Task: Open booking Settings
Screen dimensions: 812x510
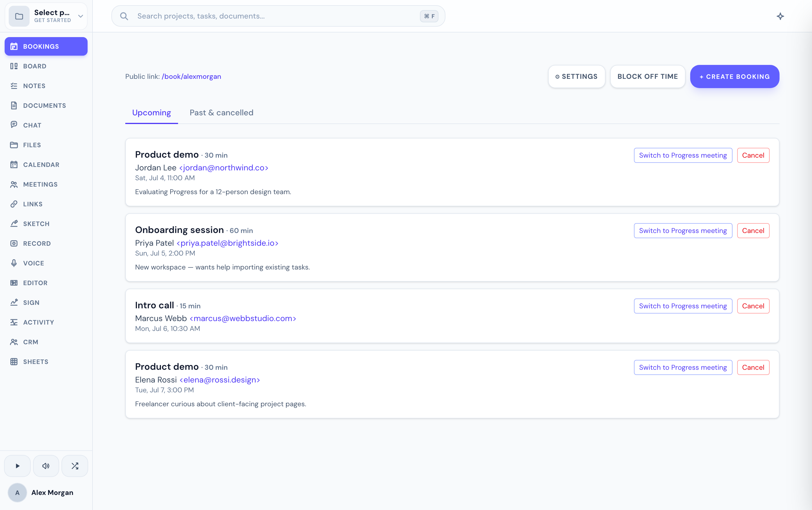Action: (x=577, y=76)
